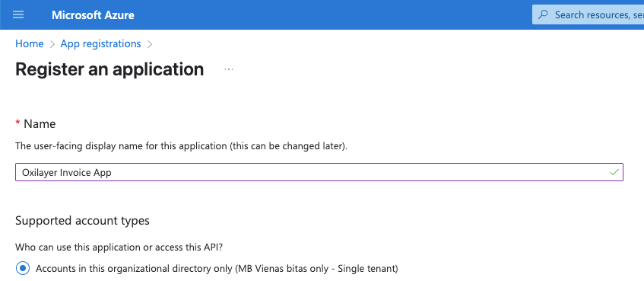Select the single tenant organizational directory radio button
644x281 pixels.
tap(23, 269)
